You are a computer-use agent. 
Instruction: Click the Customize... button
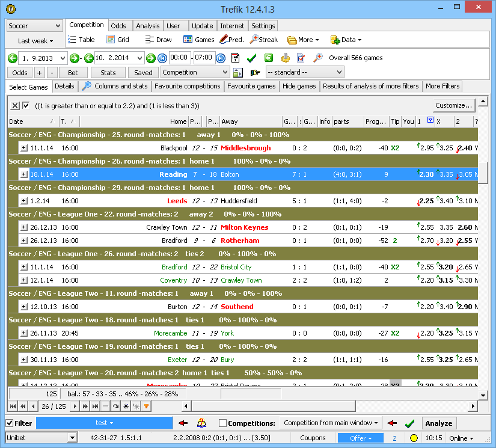pyautogui.click(x=454, y=105)
